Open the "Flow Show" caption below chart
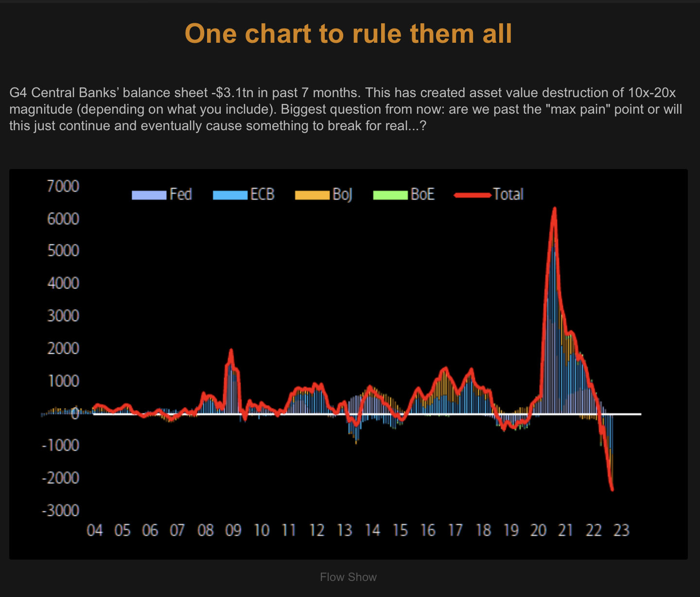Viewport: 700px width, 597px height. [x=348, y=577]
